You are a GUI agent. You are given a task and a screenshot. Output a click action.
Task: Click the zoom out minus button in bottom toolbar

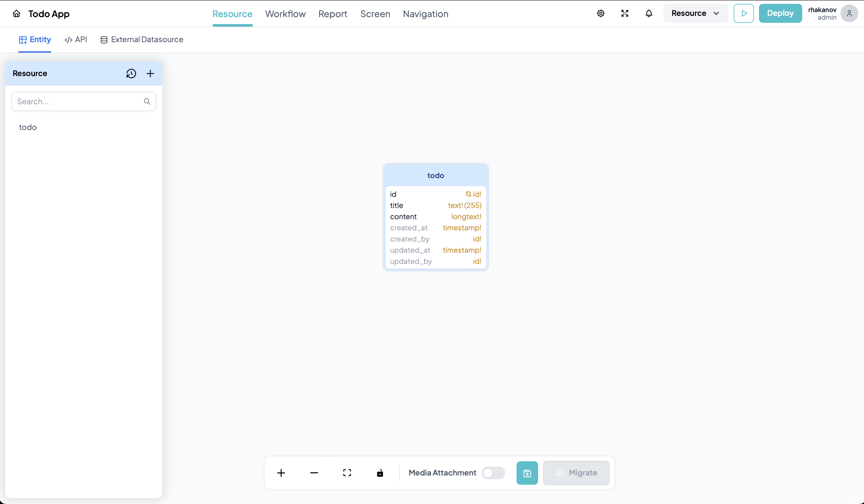coord(314,473)
